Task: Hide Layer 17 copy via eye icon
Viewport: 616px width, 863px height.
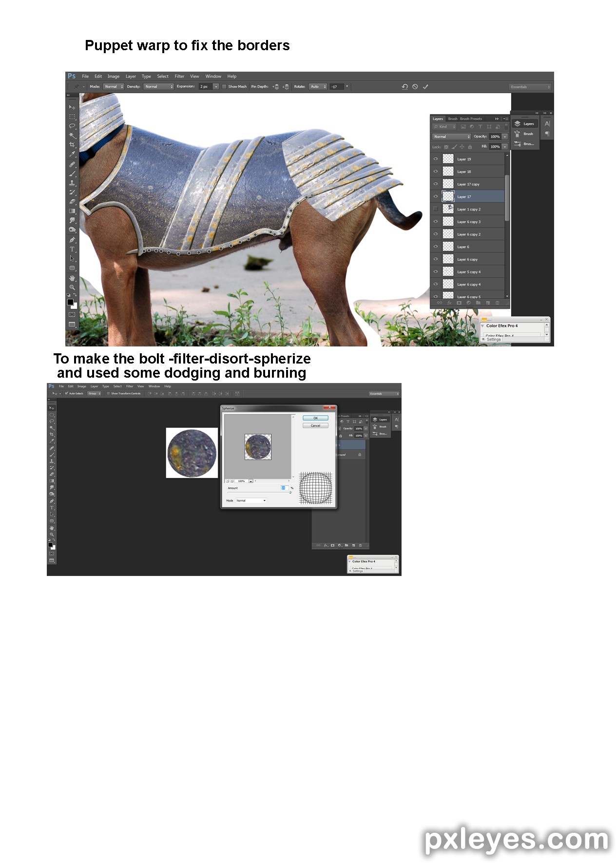Action: click(x=436, y=184)
